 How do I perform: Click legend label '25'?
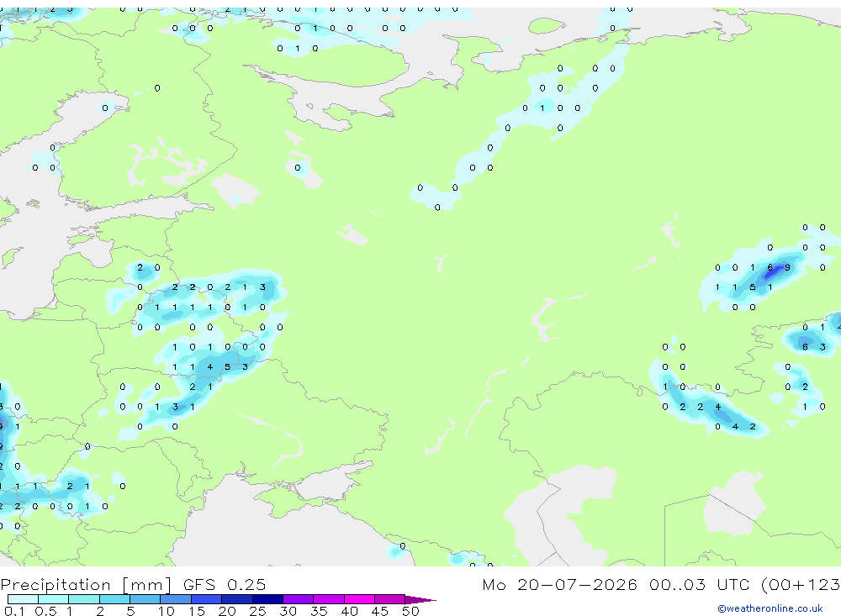pyautogui.click(x=257, y=611)
